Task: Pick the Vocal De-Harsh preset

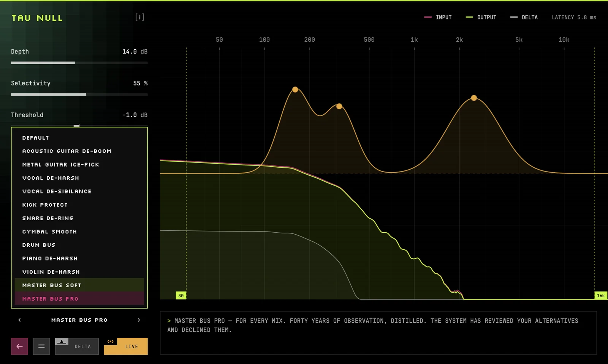Action: [x=79, y=178]
